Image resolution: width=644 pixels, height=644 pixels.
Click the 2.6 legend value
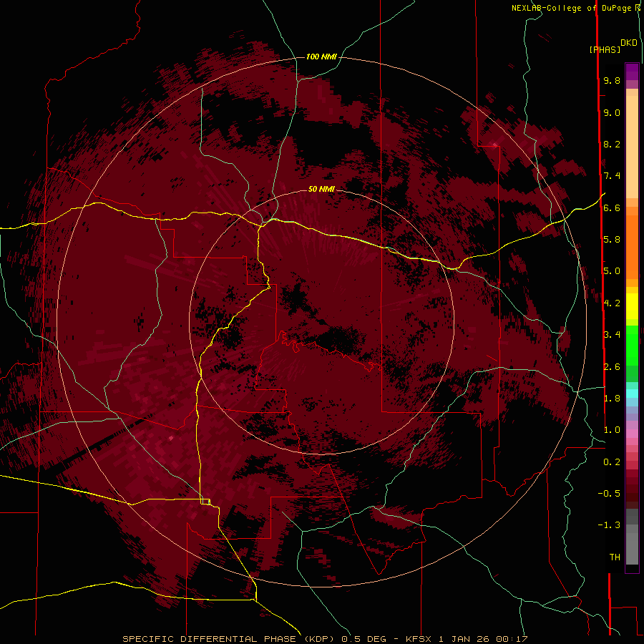point(612,367)
